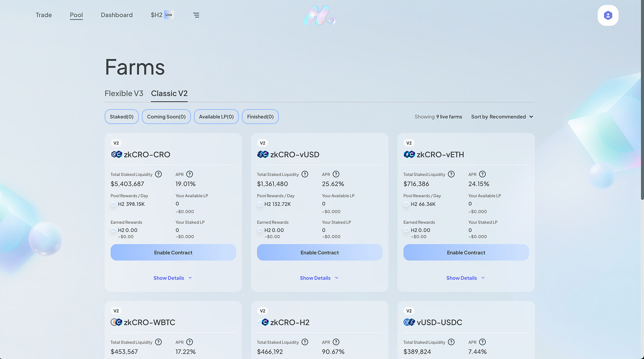Click the $5,403,687 staked liquidity value

[x=127, y=184]
